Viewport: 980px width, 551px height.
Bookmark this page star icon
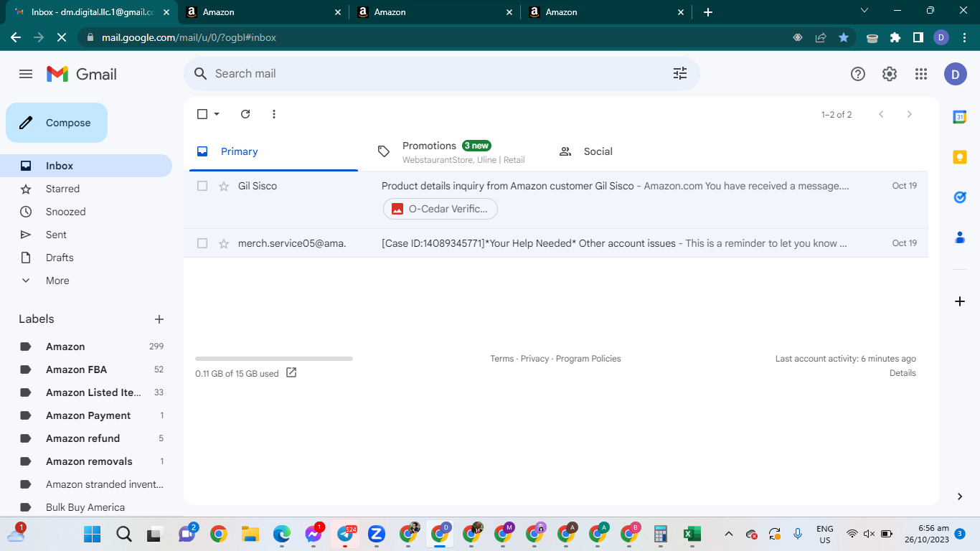[844, 37]
